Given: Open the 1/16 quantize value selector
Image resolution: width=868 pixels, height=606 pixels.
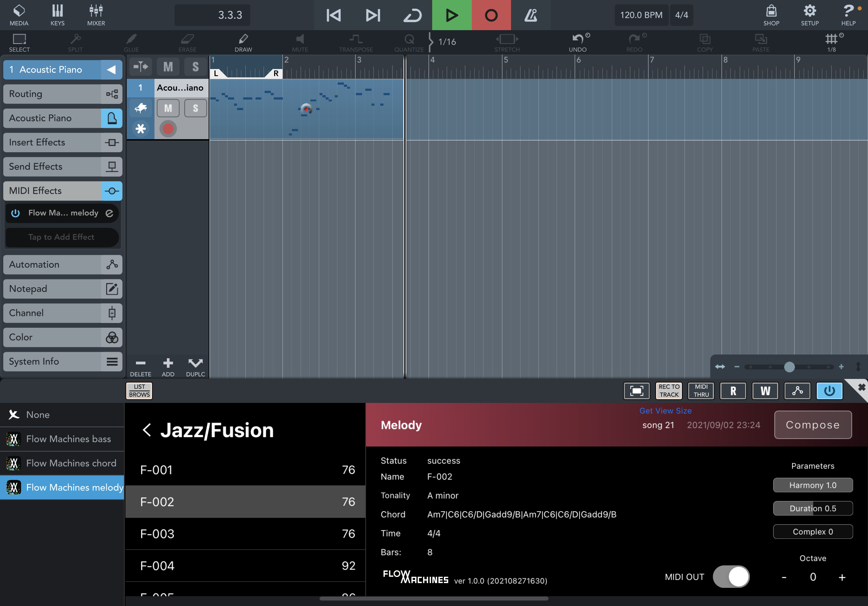Looking at the screenshot, I should [447, 41].
